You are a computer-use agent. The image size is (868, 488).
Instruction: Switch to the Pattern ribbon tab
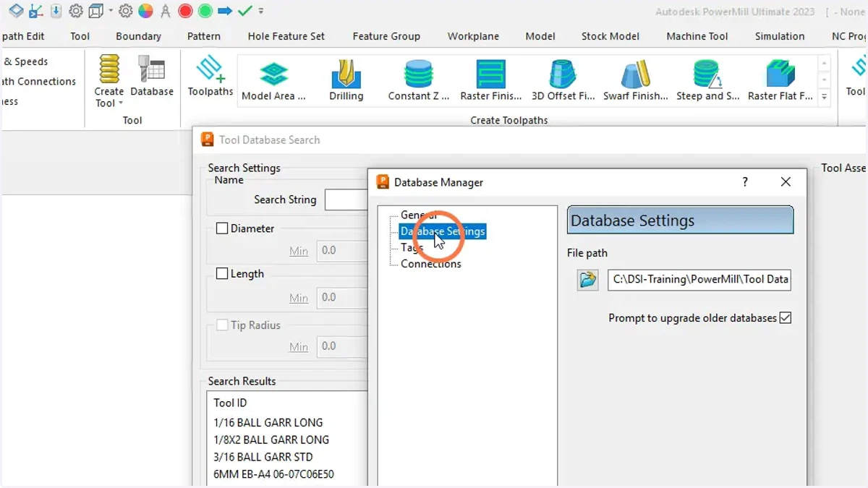point(204,36)
